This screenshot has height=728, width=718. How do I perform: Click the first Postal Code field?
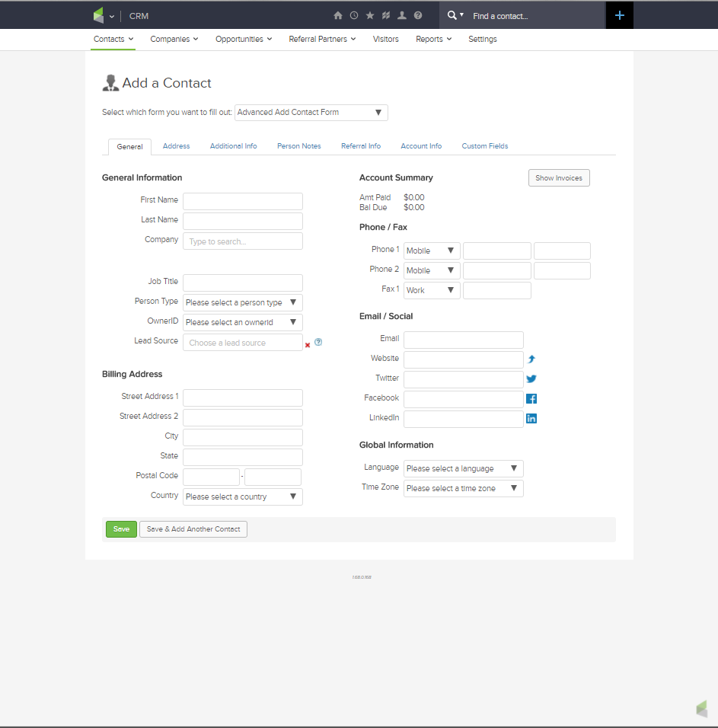[x=211, y=477]
